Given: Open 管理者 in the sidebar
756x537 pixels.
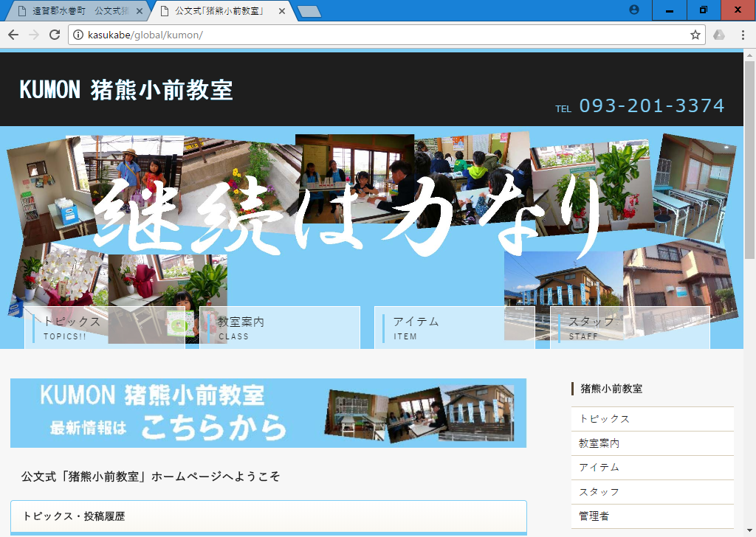Looking at the screenshot, I should [x=653, y=516].
